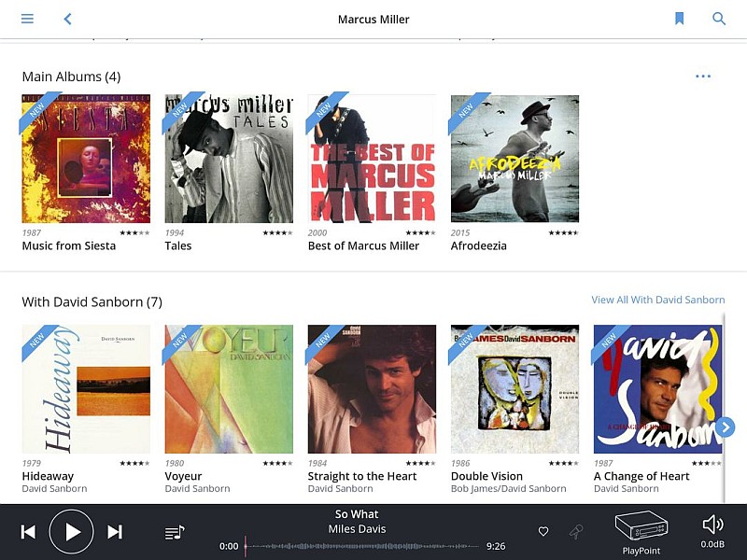Image resolution: width=747 pixels, height=560 pixels.
Task: Open the Afrodeezia album cover
Action: 515,159
